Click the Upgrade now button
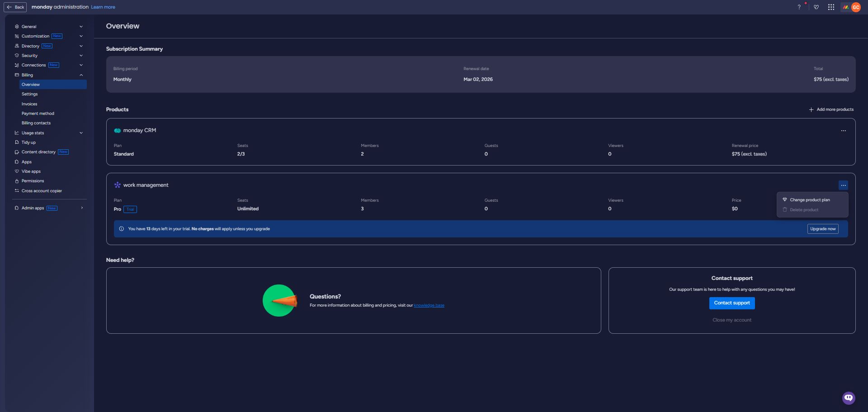 pyautogui.click(x=823, y=229)
